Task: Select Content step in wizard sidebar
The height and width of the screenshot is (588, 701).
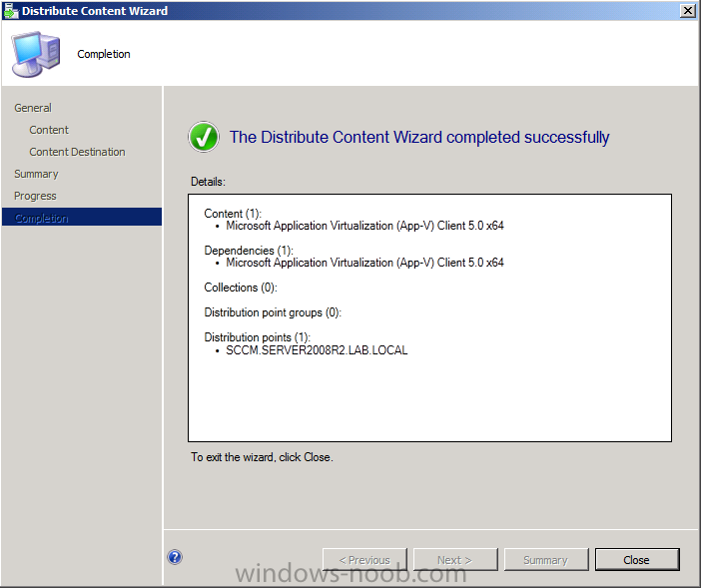Action: point(49,130)
